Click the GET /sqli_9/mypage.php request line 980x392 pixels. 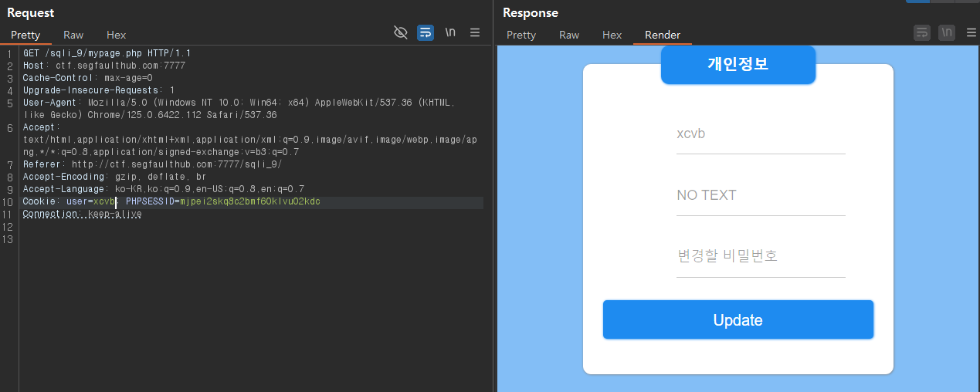click(107, 53)
